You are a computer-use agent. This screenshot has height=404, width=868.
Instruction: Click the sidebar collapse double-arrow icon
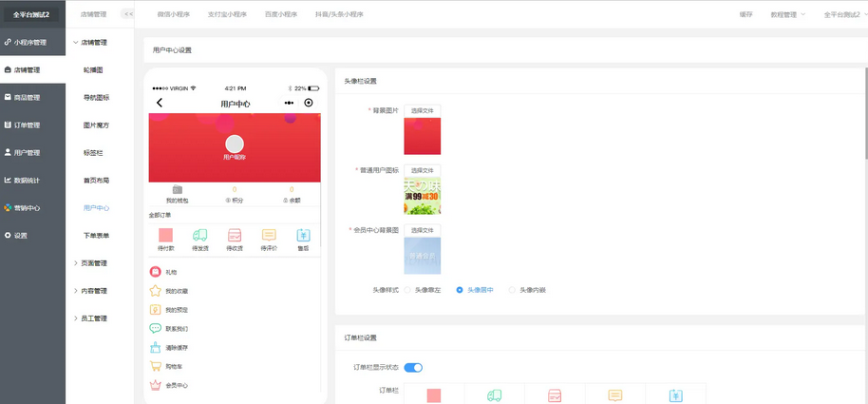[128, 14]
